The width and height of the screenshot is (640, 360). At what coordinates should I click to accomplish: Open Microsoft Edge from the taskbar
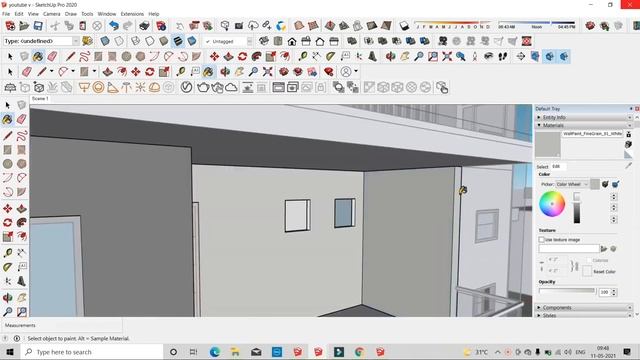215,352
